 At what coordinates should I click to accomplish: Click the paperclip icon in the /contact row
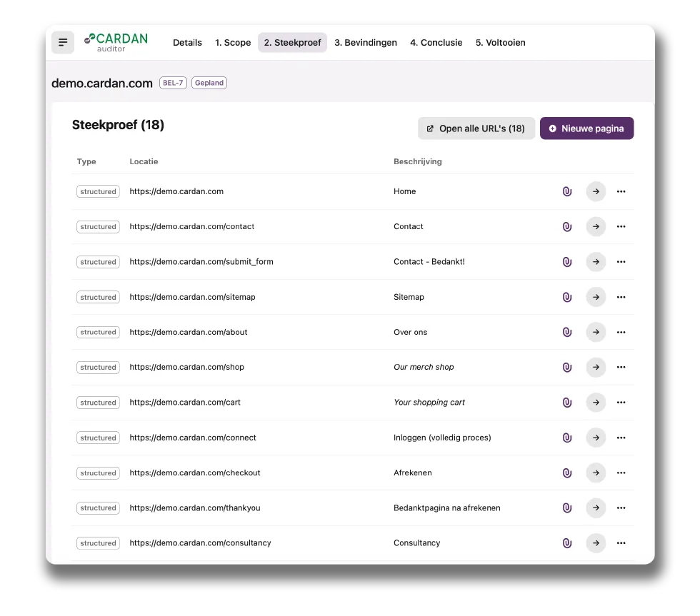(x=567, y=226)
